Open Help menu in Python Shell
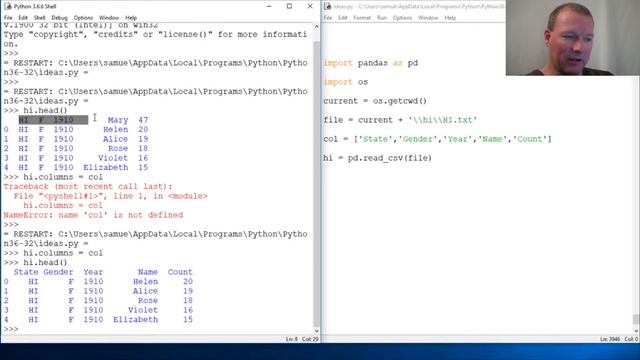 131,18
